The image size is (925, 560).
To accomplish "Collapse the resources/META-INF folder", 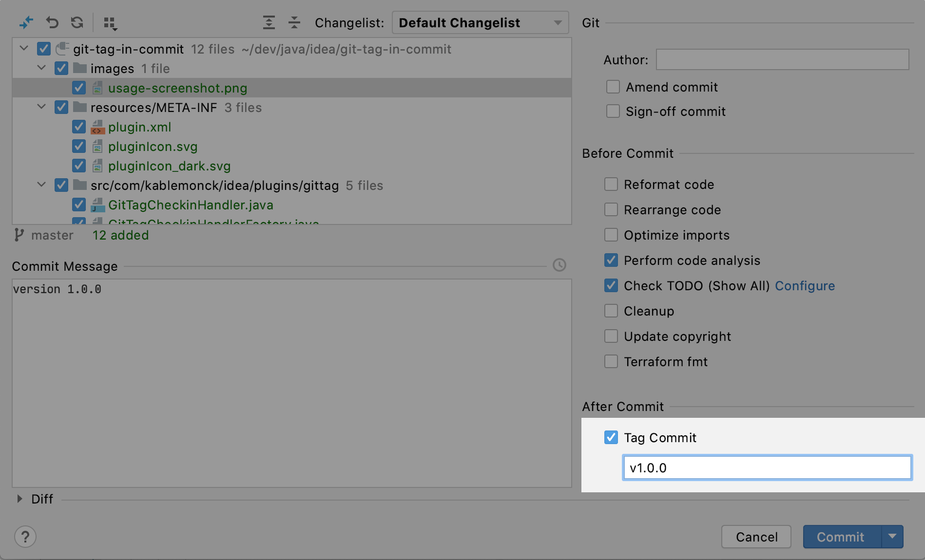I will [41, 107].
